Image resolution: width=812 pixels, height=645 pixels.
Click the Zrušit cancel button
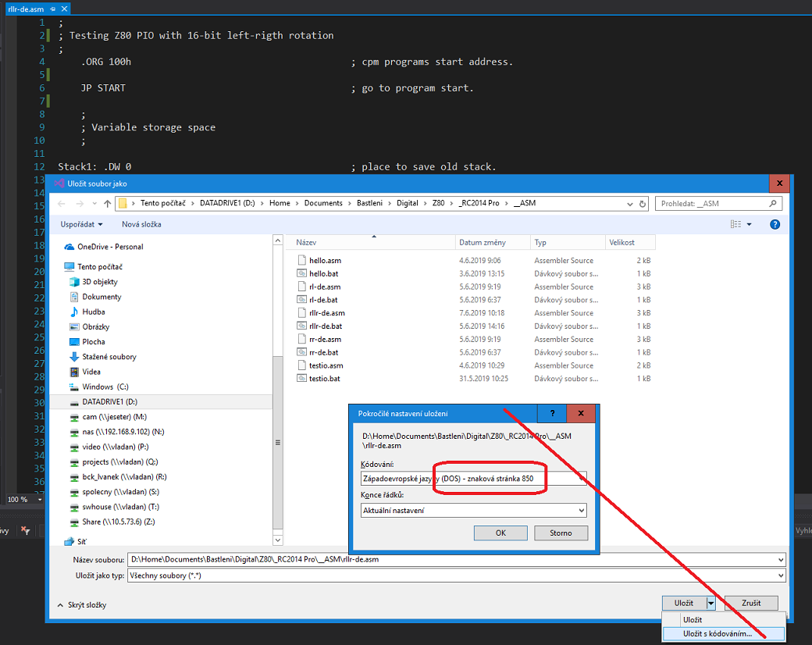(751, 603)
